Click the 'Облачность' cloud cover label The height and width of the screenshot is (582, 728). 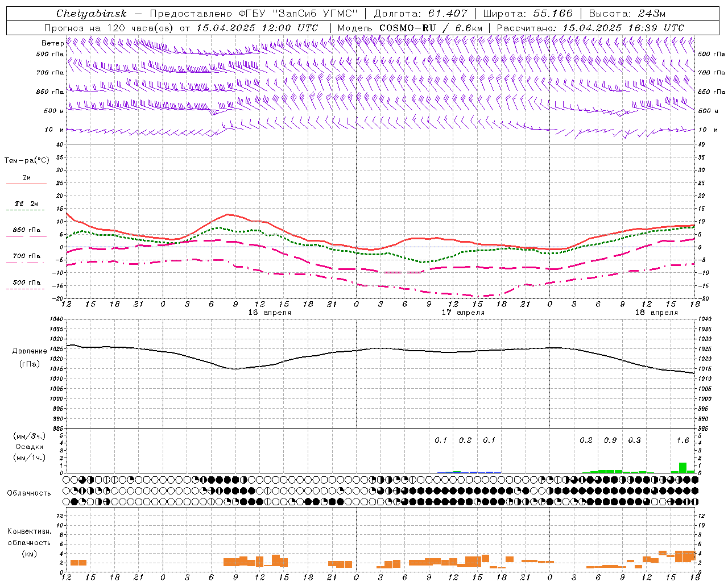tap(29, 493)
